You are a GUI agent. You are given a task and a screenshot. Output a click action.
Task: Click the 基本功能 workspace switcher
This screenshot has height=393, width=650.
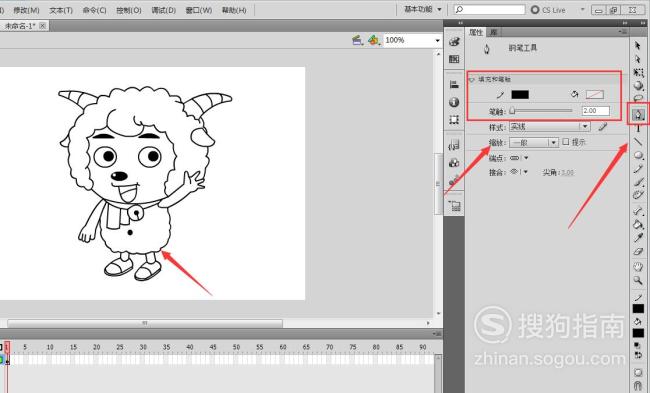click(423, 9)
